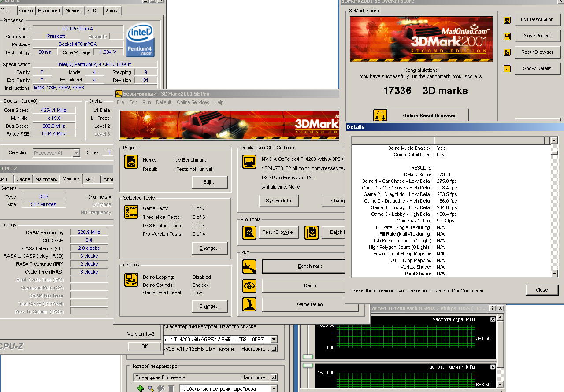Click the Game Demo joystick icon

249,304
